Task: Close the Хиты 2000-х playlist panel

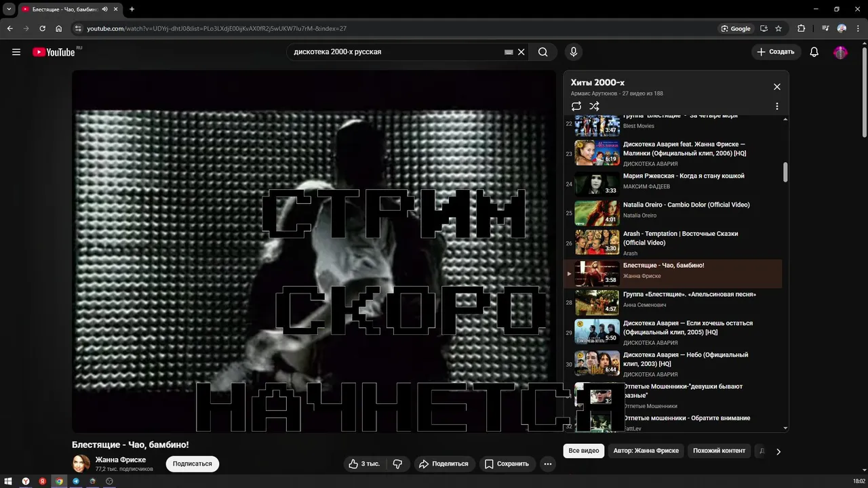Action: click(x=777, y=87)
